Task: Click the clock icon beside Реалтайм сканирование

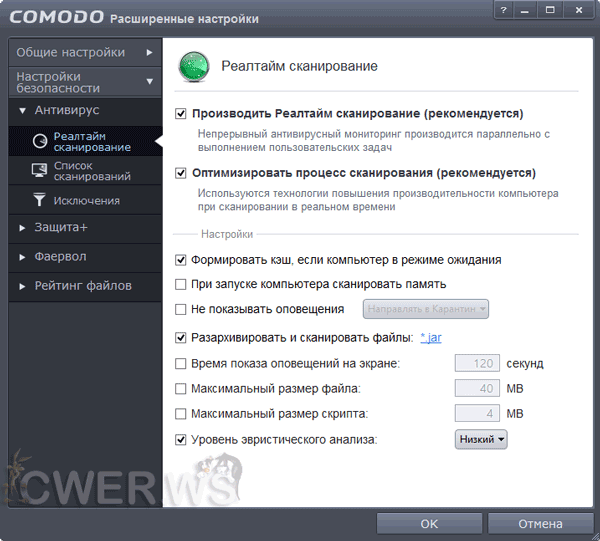Action: click(40, 141)
